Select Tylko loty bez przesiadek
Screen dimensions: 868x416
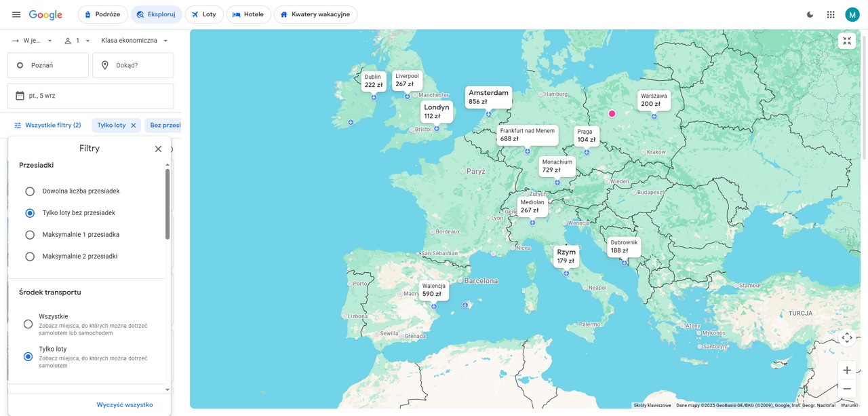30,213
